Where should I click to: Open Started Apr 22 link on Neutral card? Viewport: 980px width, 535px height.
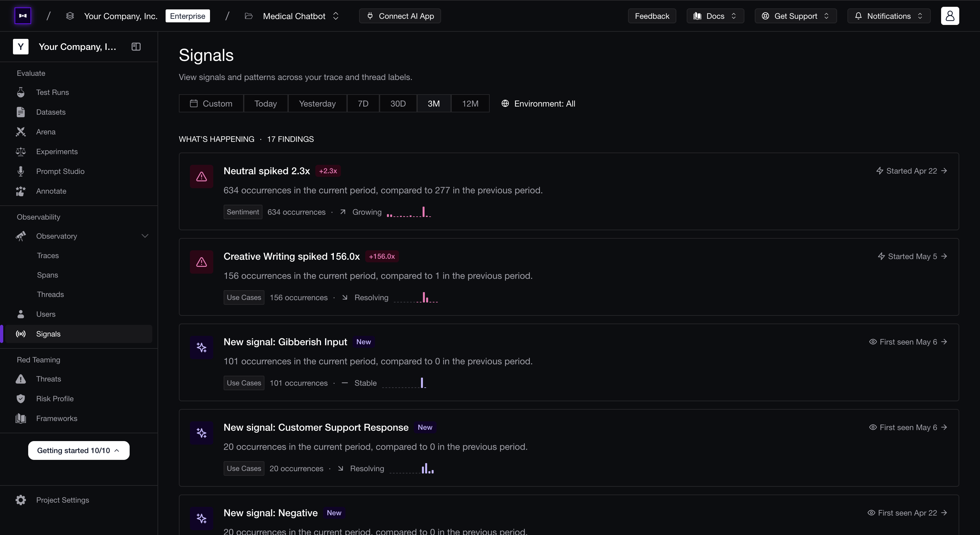912,171
